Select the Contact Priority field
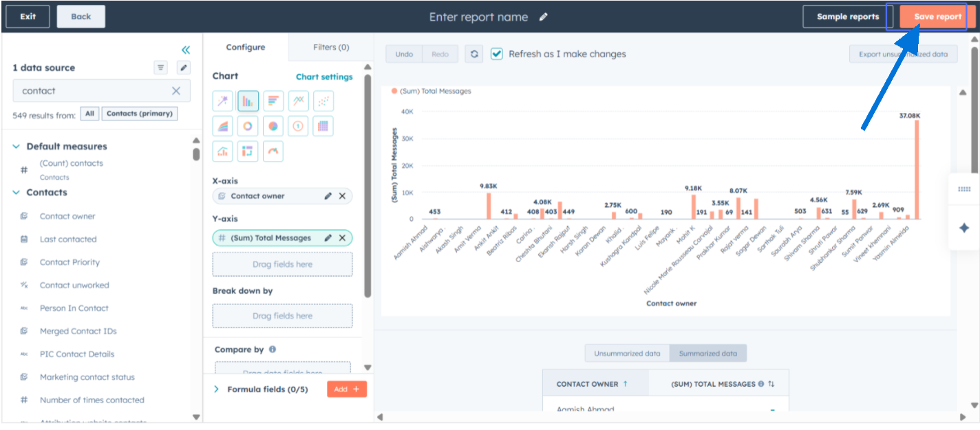 coord(70,262)
